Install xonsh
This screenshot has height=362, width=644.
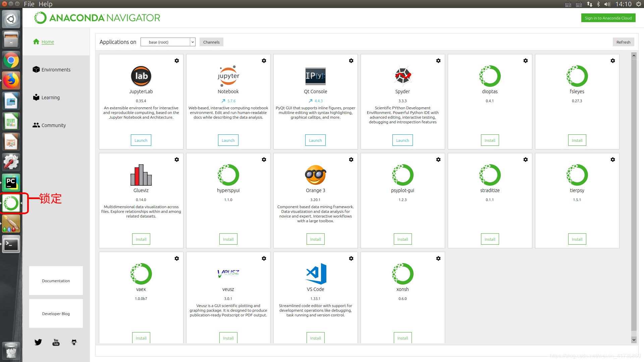[x=402, y=338]
